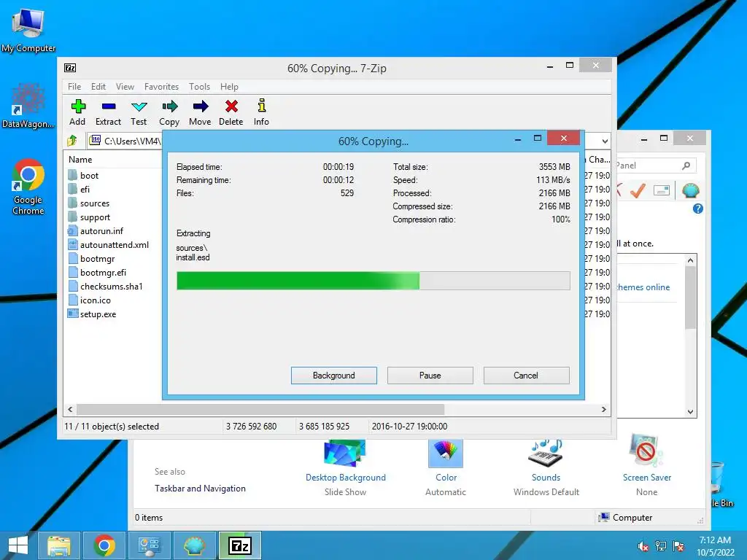The image size is (747, 560).
Task: Open My Computer desktop icon
Action: coord(28,31)
